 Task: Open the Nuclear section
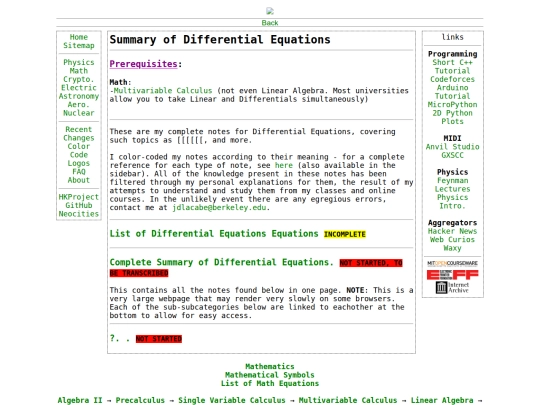[x=79, y=113]
